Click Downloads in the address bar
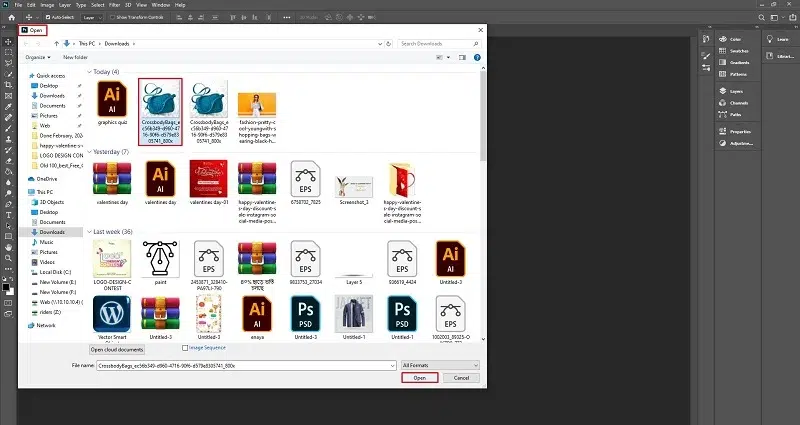 117,44
